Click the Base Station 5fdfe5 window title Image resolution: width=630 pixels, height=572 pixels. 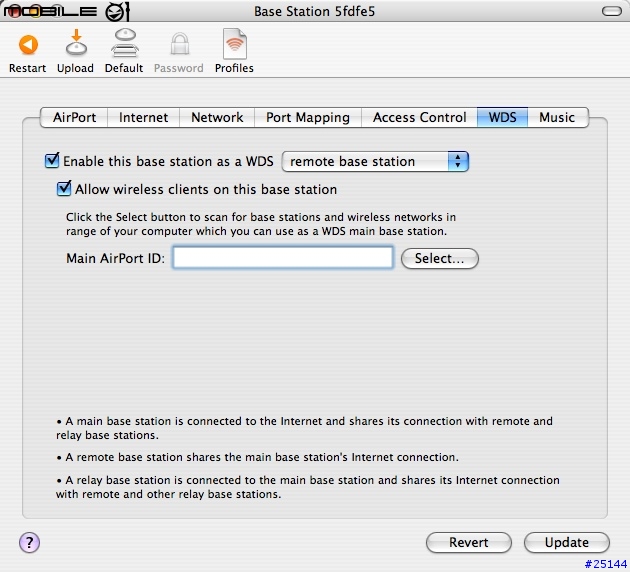click(x=315, y=11)
